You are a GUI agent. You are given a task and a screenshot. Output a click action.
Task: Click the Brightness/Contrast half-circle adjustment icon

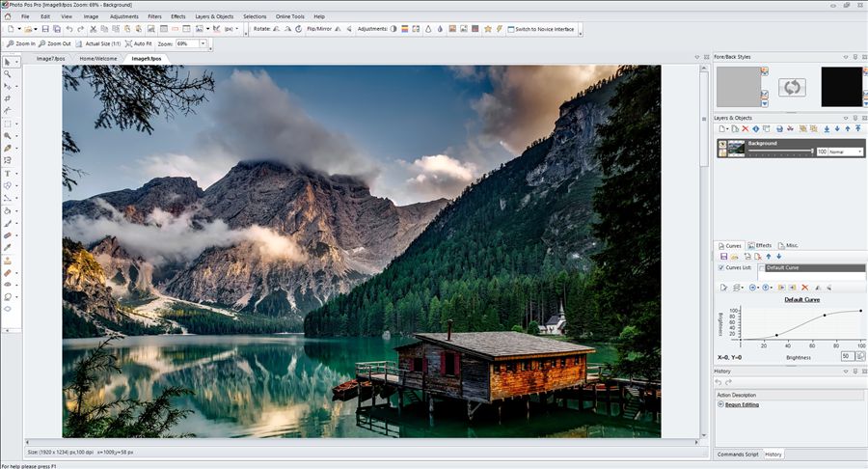click(393, 29)
